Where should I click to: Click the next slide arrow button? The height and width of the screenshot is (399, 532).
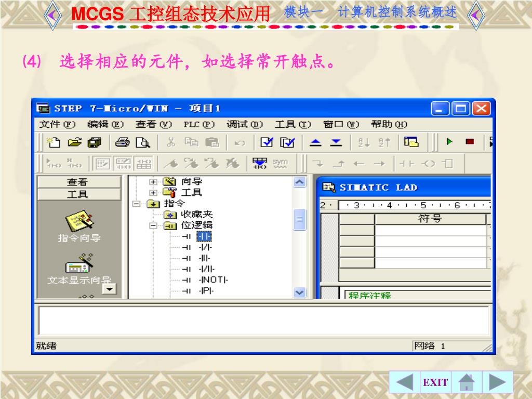tap(497, 382)
